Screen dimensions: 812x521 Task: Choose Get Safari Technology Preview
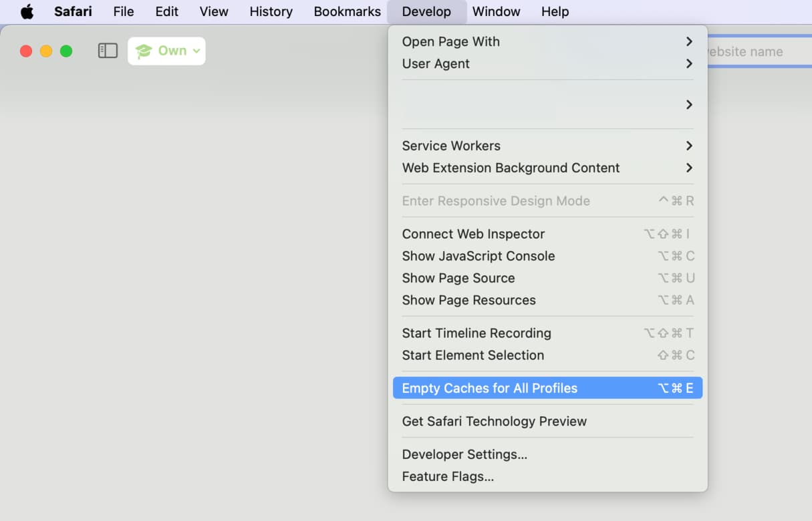click(x=547, y=421)
